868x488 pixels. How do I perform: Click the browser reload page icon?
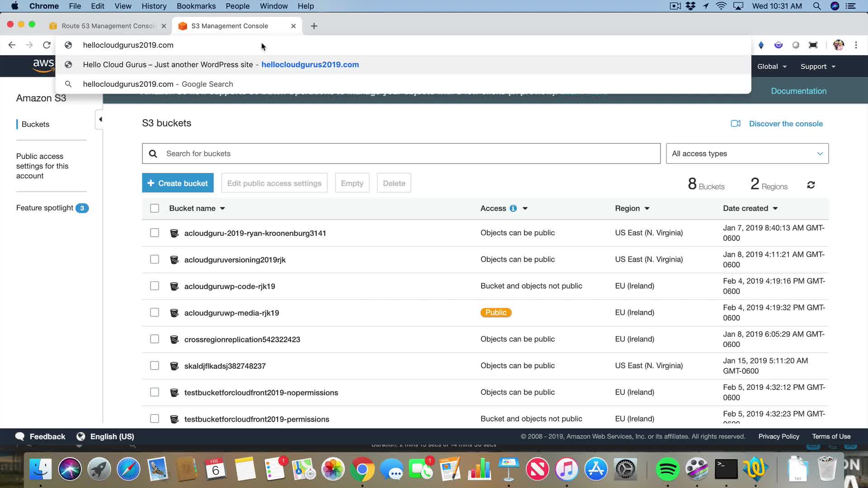(47, 45)
